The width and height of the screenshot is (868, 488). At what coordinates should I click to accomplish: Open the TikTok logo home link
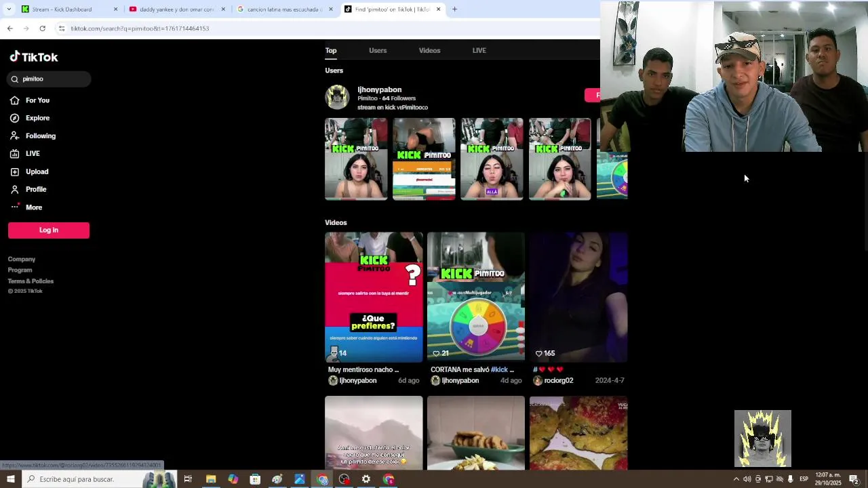pyautogui.click(x=34, y=57)
